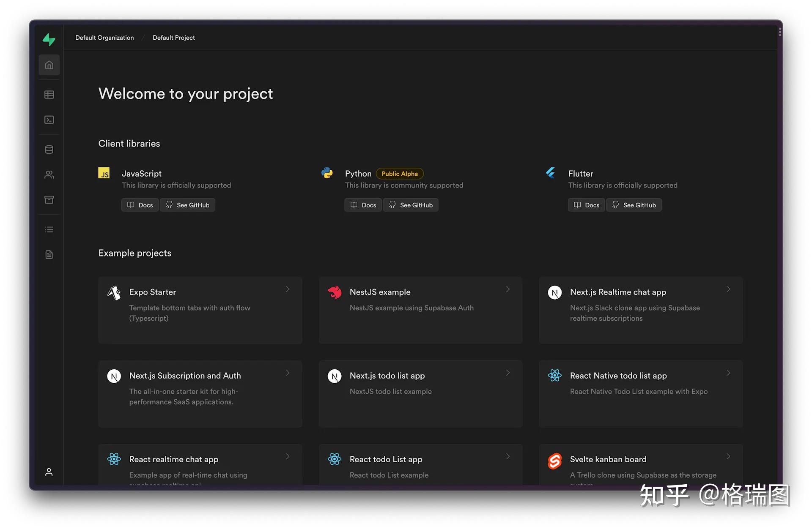Expand the Expo Starter card chevron
812x529 pixels.
pos(288,289)
